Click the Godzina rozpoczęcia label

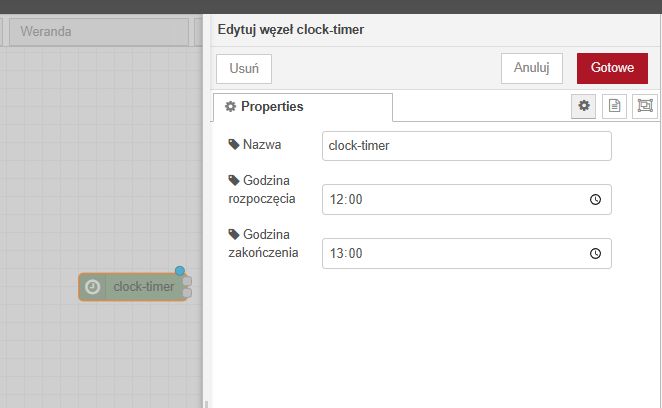click(262, 189)
